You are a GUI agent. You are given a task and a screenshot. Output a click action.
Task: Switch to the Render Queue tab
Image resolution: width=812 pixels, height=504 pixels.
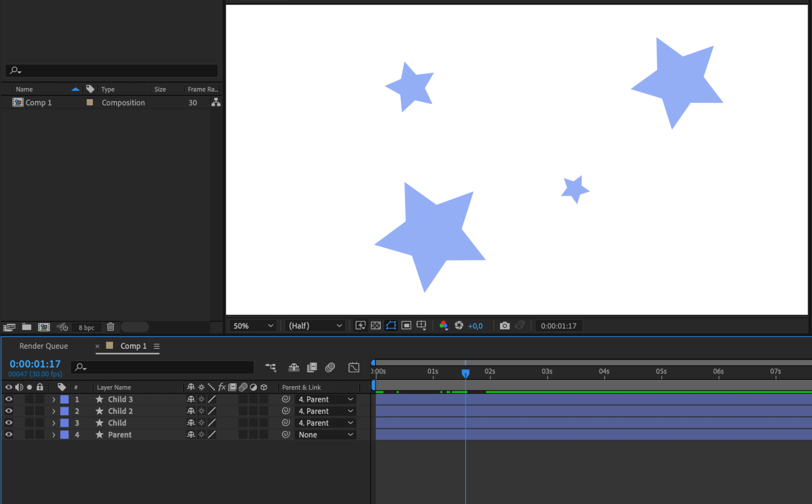coord(44,346)
